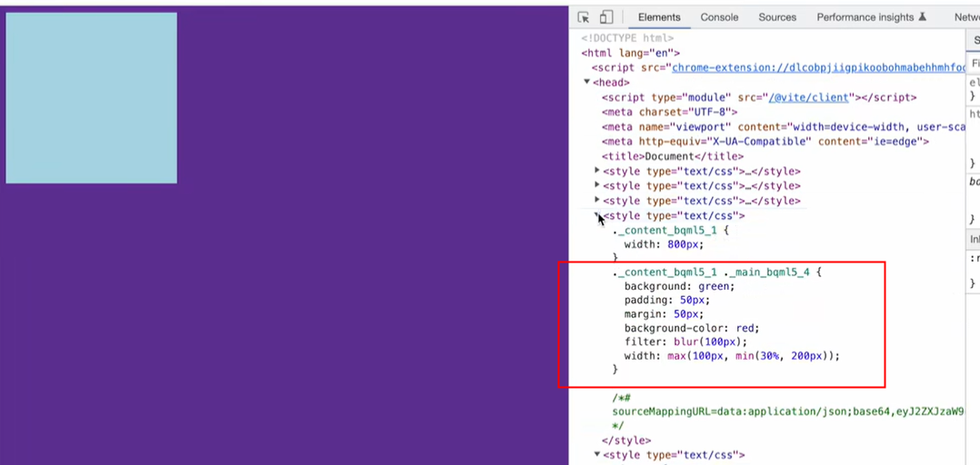The image size is (980, 465).
Task: Switch to the Sources tab
Action: click(777, 17)
